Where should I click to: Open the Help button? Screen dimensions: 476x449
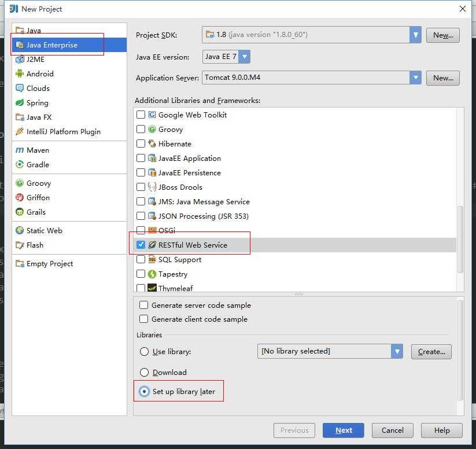(442, 430)
